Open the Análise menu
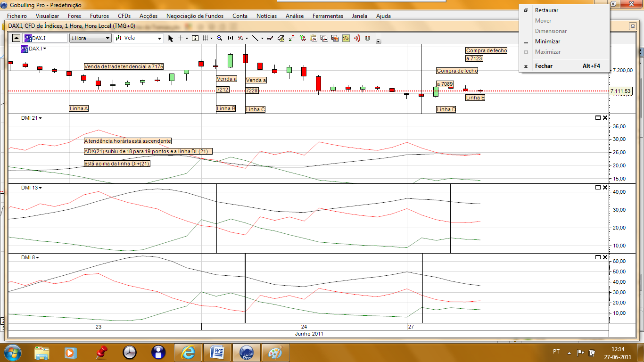 (295, 16)
